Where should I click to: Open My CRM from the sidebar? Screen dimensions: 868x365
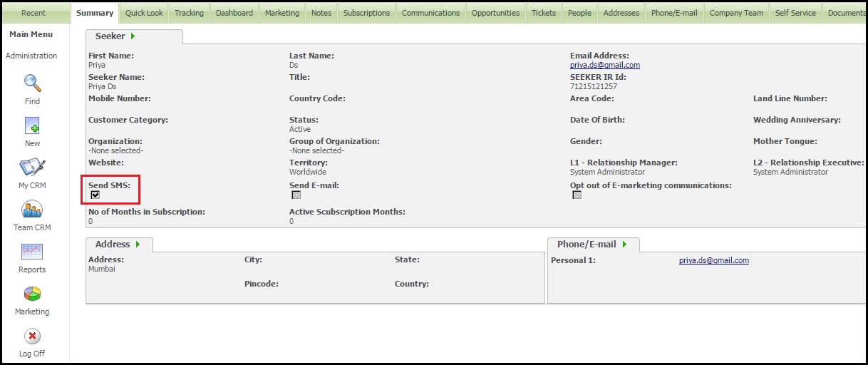[33, 168]
